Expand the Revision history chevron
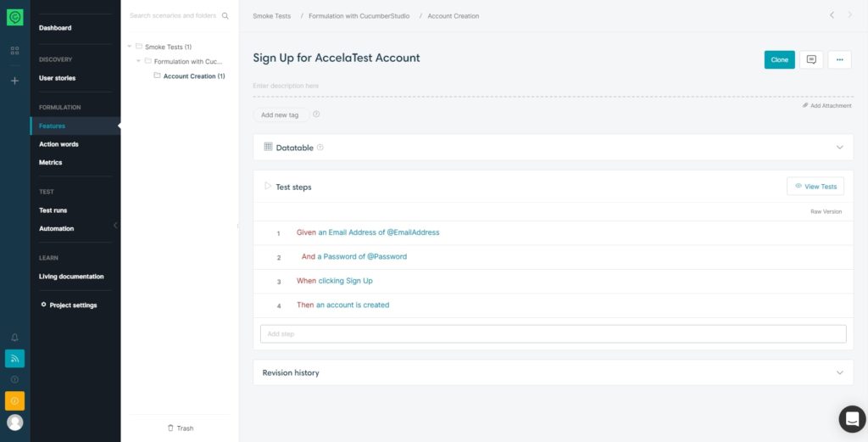Screen dimensions: 868x442 [839, 372]
